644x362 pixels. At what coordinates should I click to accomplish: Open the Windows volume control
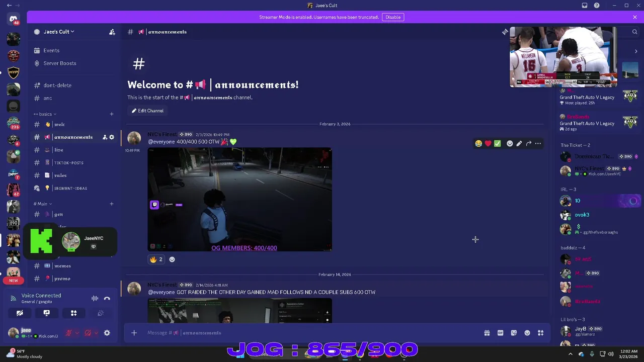click(611, 354)
